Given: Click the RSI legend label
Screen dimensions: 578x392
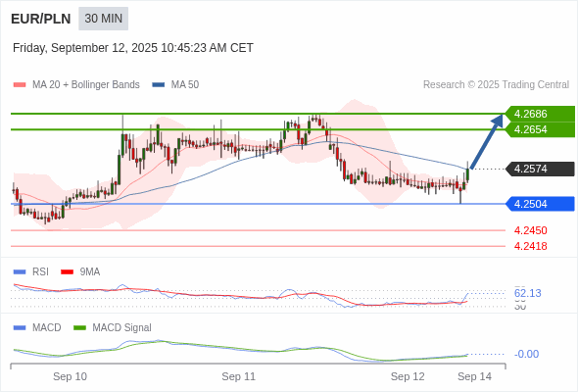Looking at the screenshot, I should click(x=40, y=272).
